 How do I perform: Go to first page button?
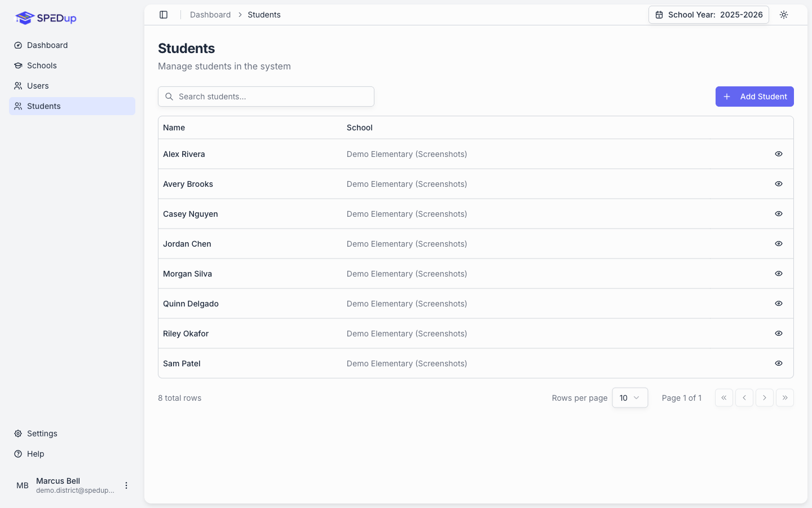point(724,398)
